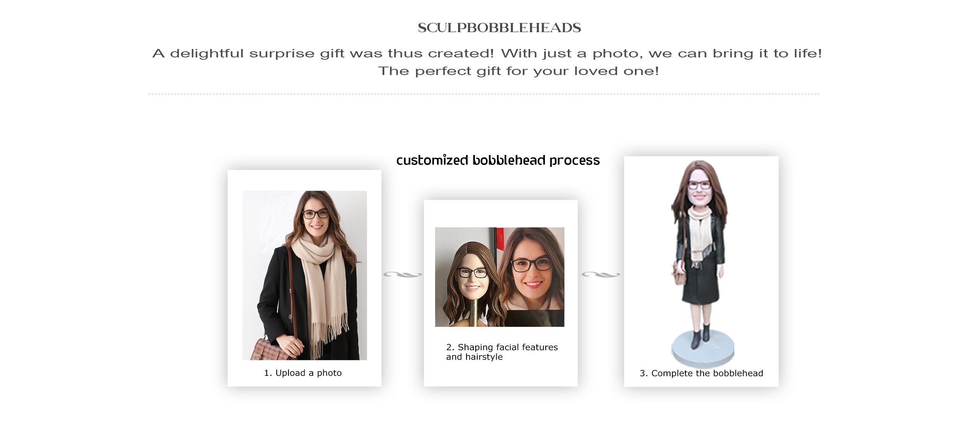Click the dotted pink divider line

[484, 94]
